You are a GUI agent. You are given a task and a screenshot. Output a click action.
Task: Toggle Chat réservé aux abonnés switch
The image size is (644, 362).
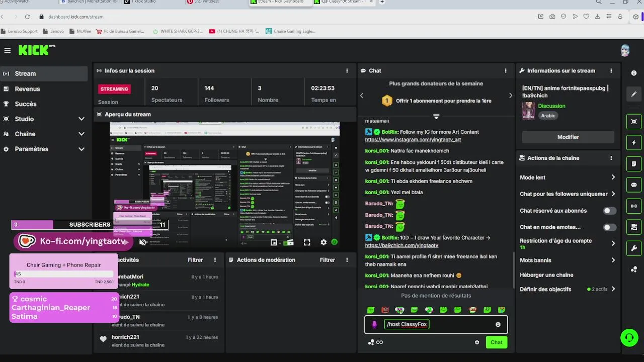pos(610,211)
